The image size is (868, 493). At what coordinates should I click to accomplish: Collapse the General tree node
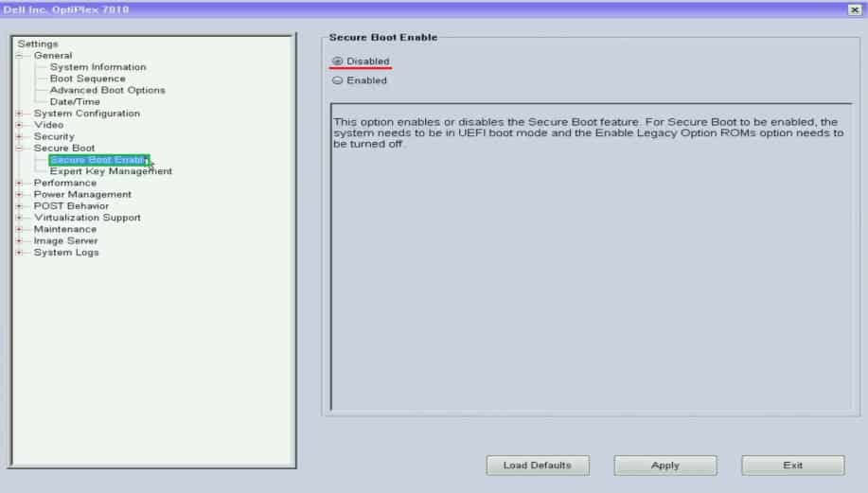coord(19,56)
